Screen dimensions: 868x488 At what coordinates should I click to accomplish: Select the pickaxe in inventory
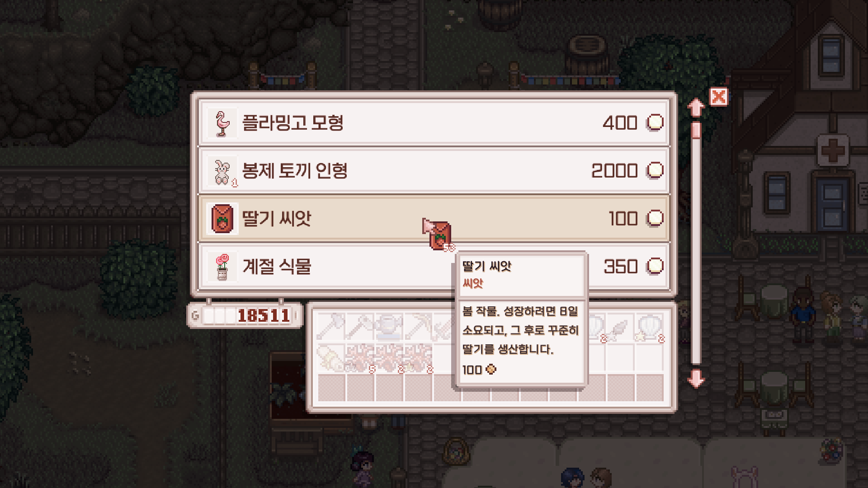[x=418, y=326]
